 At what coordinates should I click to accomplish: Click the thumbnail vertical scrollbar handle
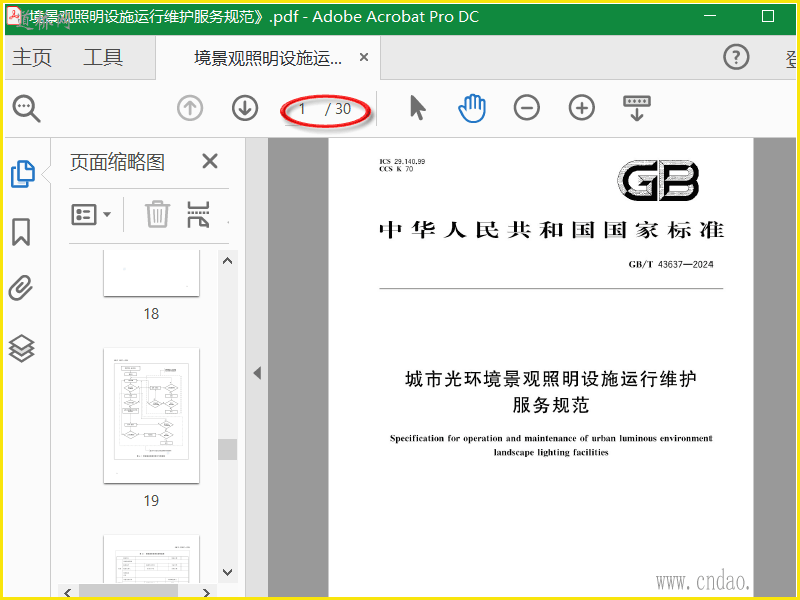[x=228, y=449]
